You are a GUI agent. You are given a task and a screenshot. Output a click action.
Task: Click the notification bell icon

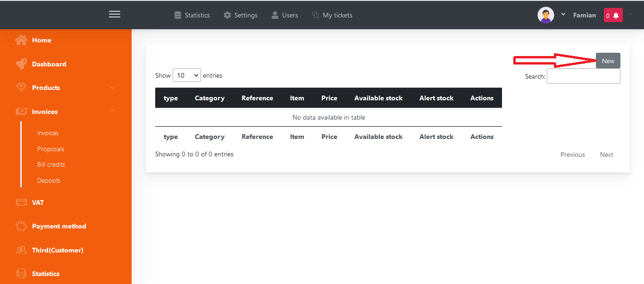point(616,16)
